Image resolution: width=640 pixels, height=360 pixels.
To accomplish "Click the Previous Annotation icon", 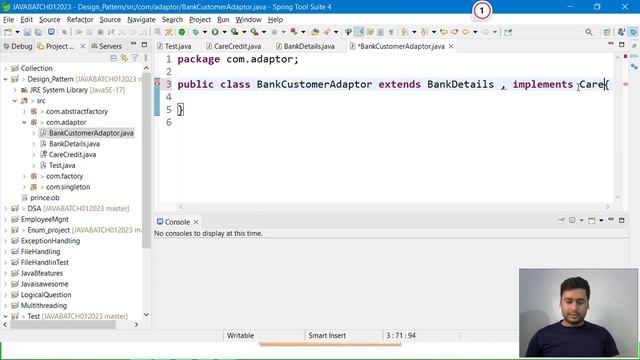I will (x=424, y=32).
